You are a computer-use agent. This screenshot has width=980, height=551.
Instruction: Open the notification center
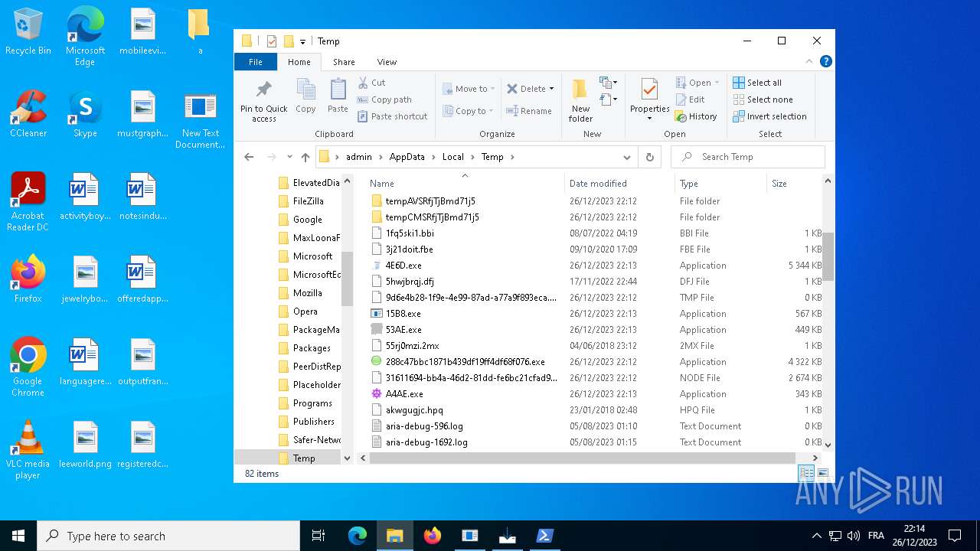[955, 536]
